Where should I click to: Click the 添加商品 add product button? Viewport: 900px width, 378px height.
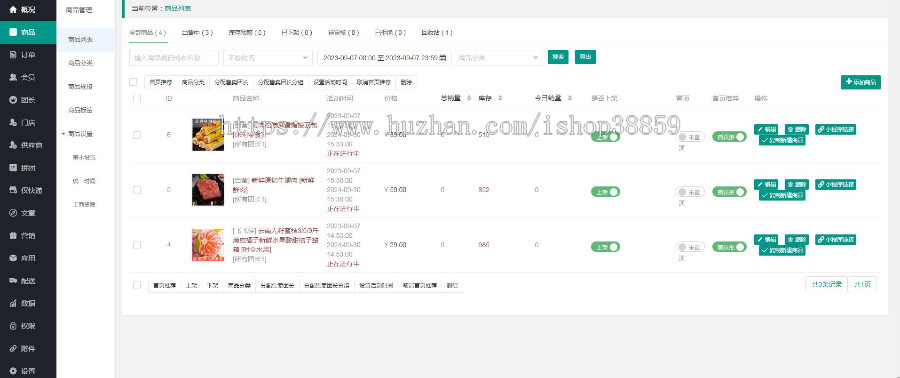pyautogui.click(x=861, y=83)
